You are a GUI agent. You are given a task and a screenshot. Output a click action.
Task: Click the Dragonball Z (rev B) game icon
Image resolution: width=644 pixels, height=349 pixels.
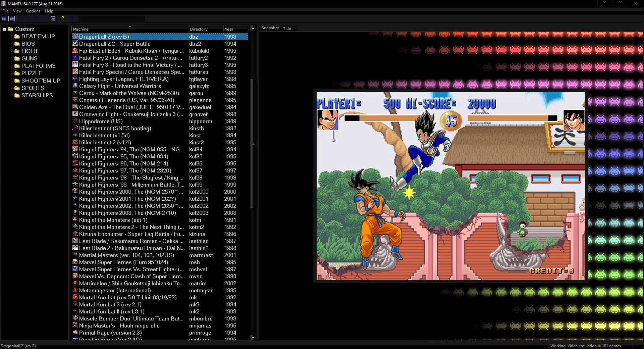coord(75,37)
